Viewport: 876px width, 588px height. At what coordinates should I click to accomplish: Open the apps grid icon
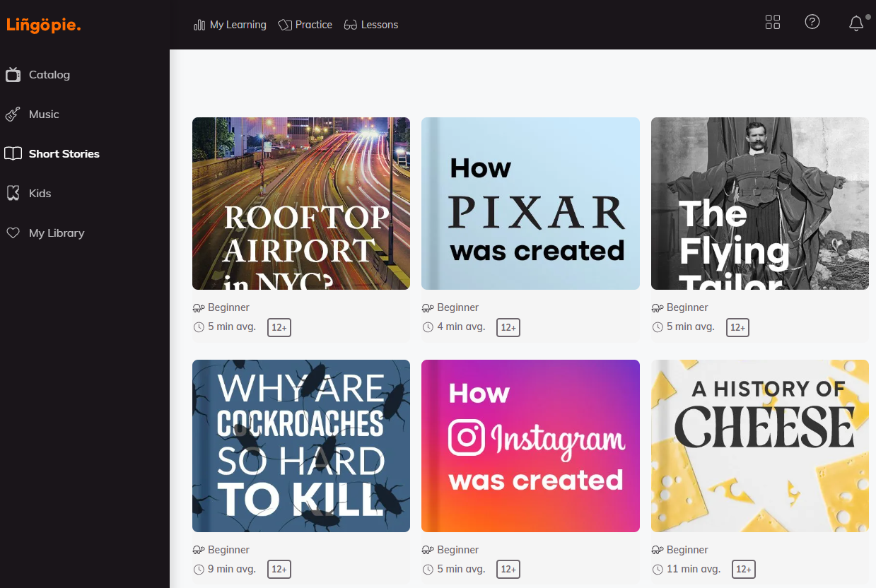772,22
